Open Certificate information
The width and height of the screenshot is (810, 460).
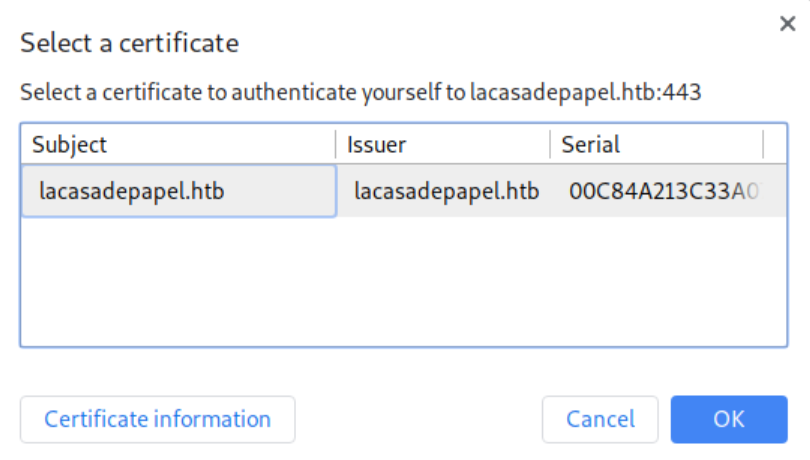coord(157,419)
